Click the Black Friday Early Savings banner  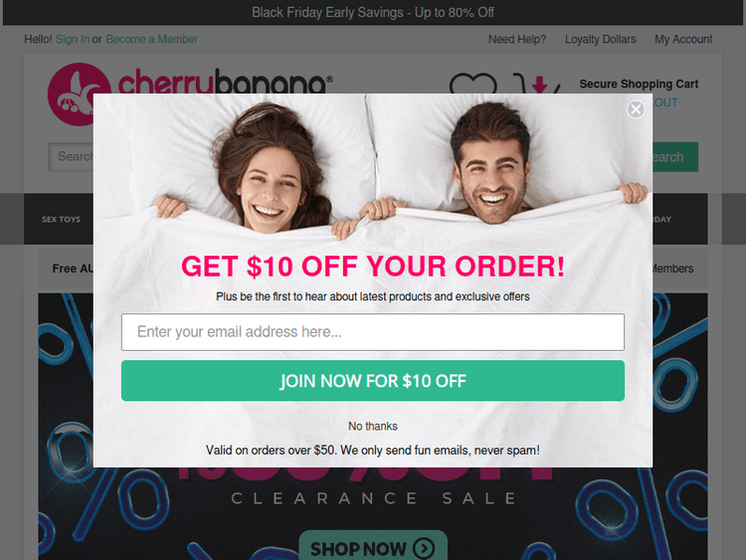[373, 12]
